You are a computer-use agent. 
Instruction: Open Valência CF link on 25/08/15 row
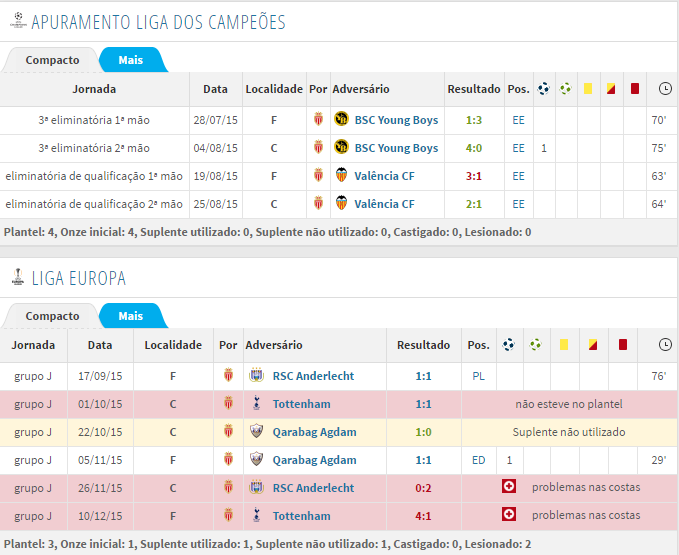[384, 204]
